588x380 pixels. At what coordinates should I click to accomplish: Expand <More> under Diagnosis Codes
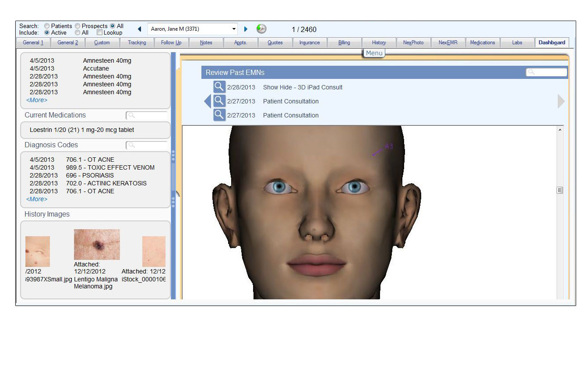point(36,199)
